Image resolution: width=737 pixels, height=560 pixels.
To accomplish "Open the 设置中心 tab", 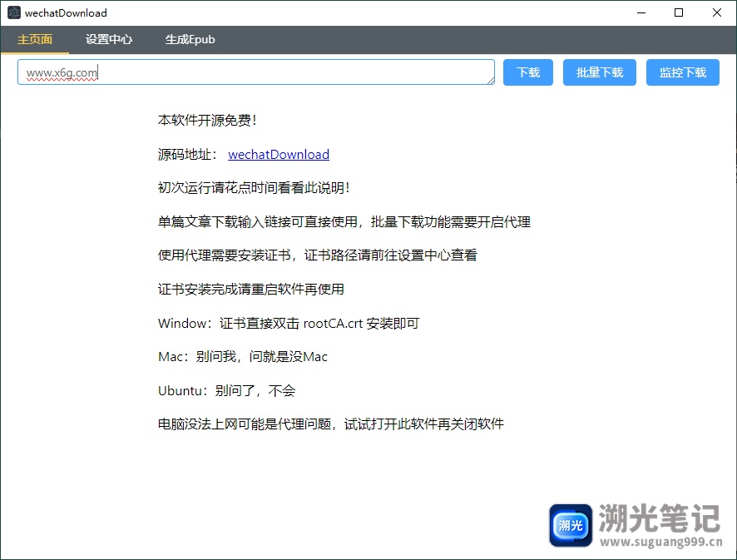I will pyautogui.click(x=109, y=39).
